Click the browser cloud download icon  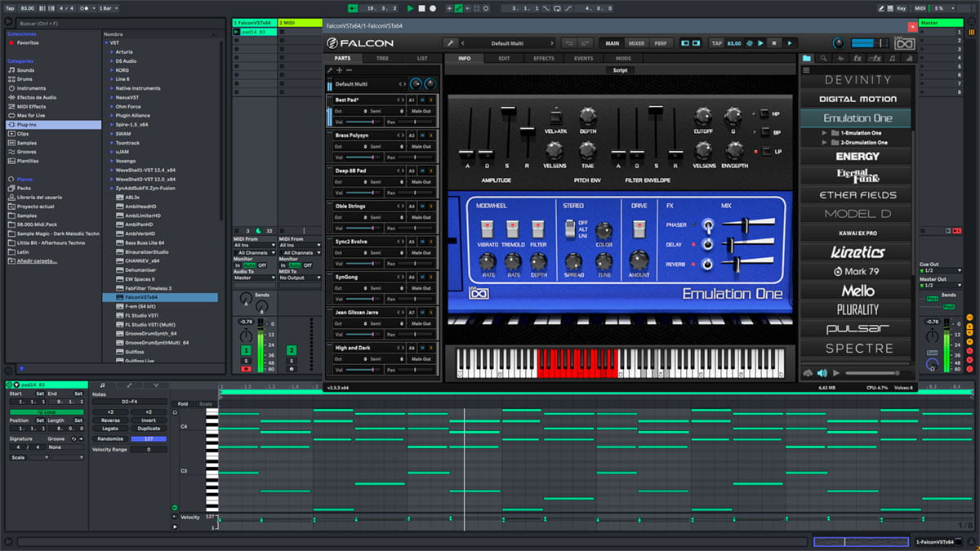tap(808, 373)
